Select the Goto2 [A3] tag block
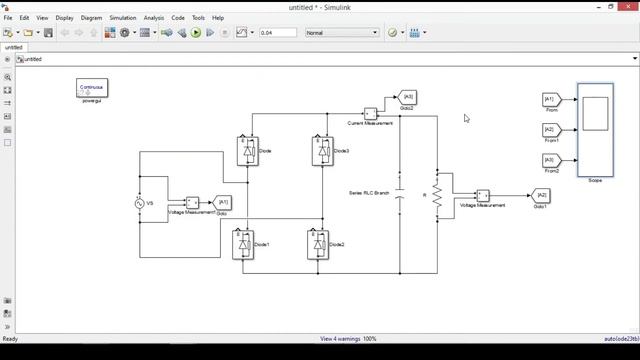Screen dimensions: 640x360 point(407,98)
